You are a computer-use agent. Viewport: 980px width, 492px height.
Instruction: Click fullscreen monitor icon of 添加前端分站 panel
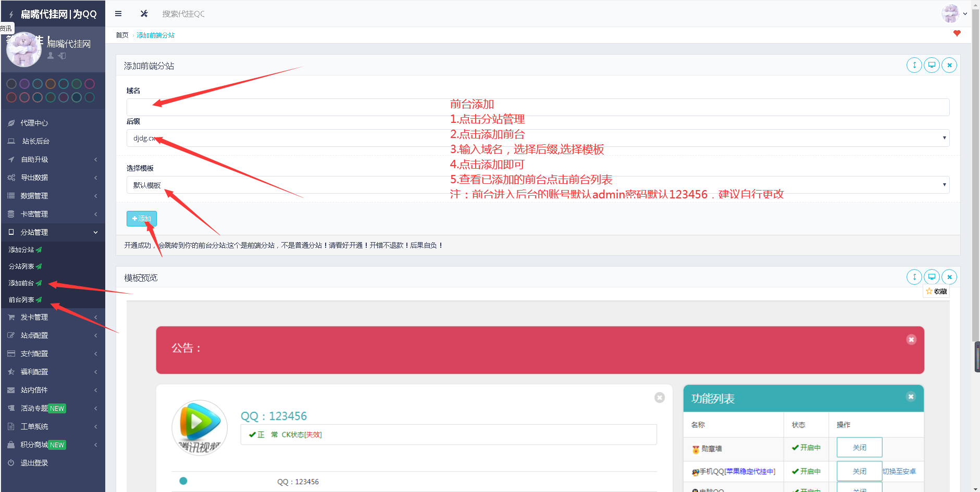[x=932, y=65]
